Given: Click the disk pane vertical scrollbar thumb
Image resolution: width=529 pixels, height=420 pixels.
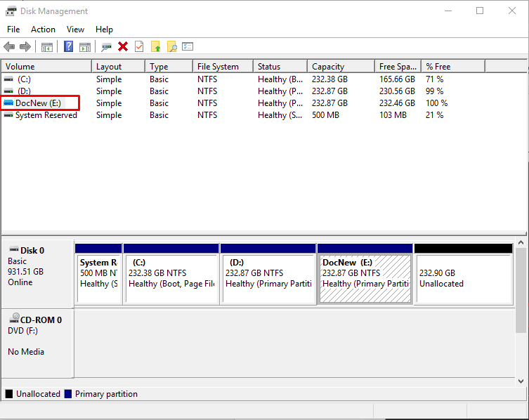Looking at the screenshot, I should pos(521,290).
